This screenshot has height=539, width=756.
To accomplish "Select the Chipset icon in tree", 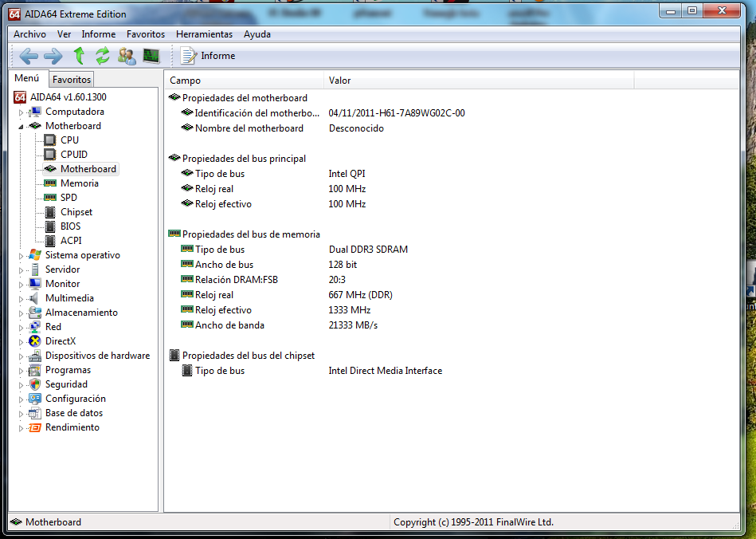I will tap(50, 212).
